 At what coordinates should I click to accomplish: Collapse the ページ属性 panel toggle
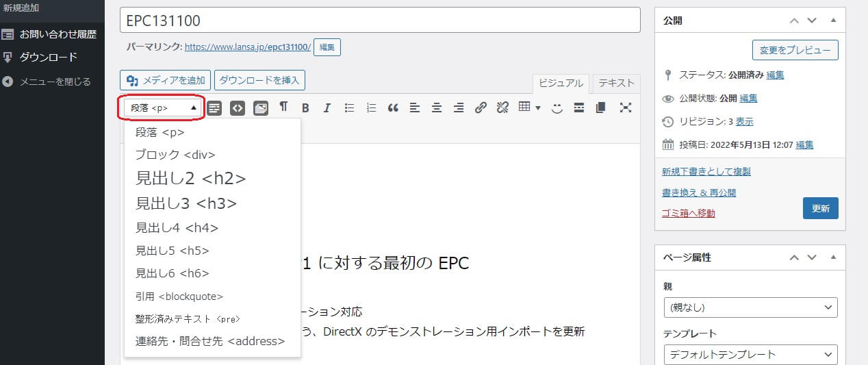pyautogui.click(x=833, y=258)
